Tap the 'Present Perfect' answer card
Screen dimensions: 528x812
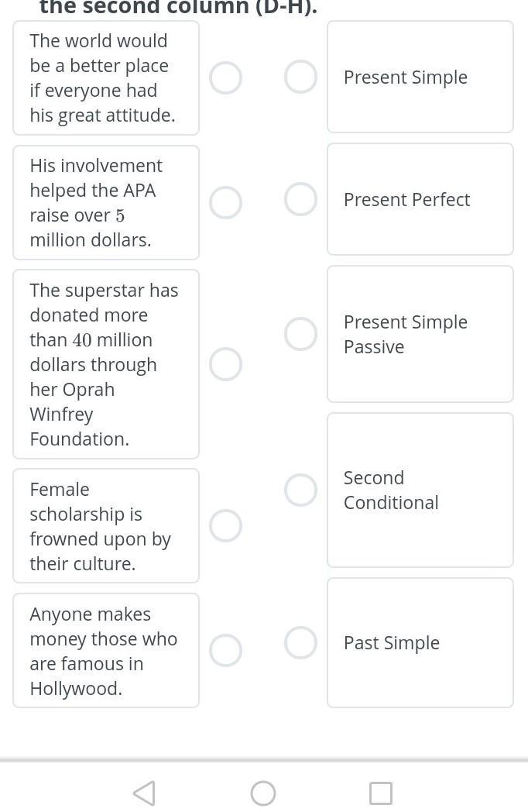click(420, 199)
